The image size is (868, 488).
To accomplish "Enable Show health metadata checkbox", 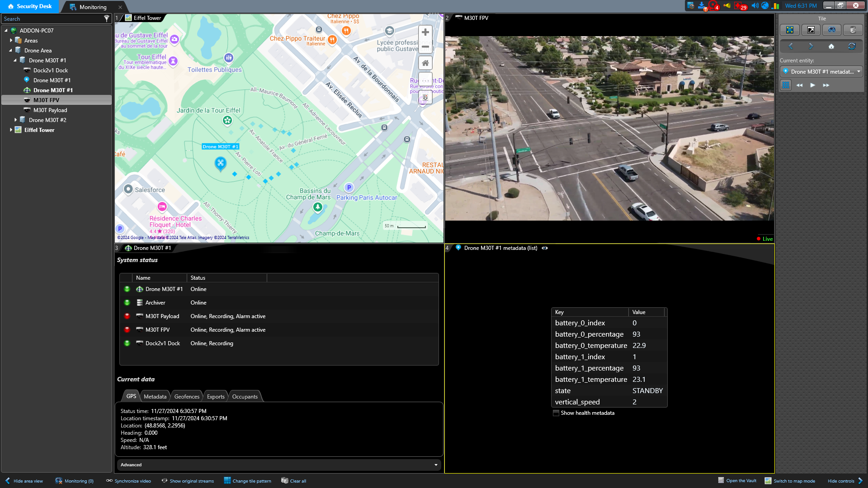I will coord(556,413).
